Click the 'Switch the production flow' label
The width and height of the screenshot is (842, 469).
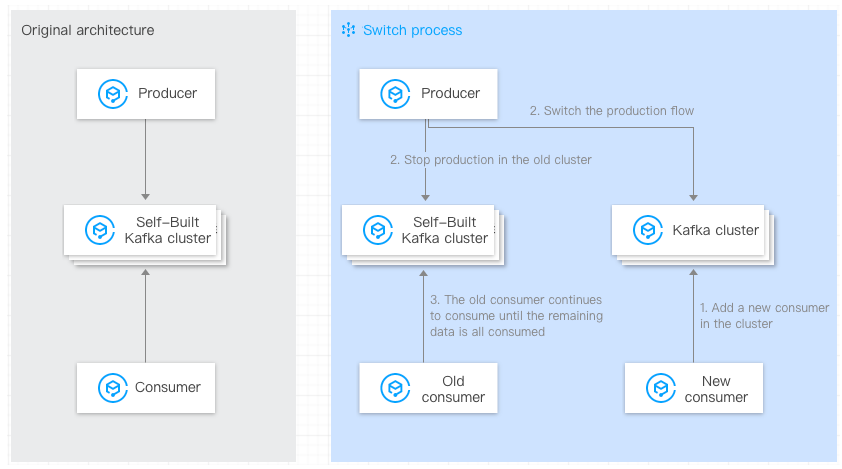(611, 111)
